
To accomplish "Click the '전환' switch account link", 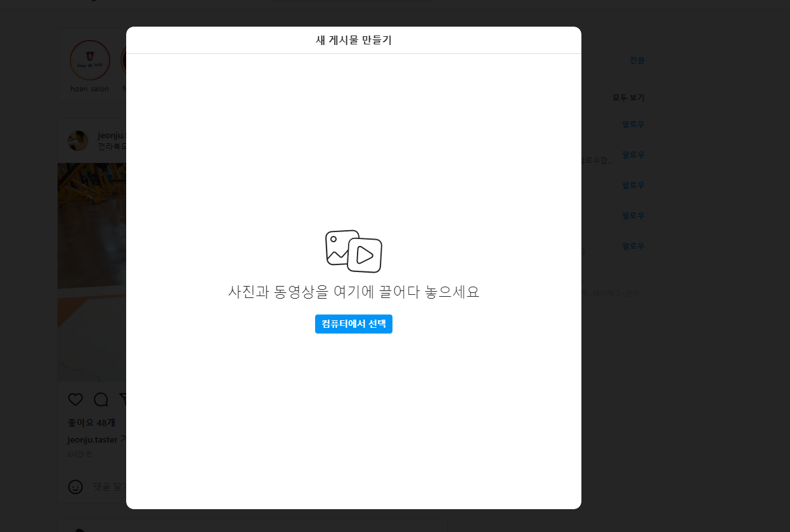I will [x=637, y=61].
